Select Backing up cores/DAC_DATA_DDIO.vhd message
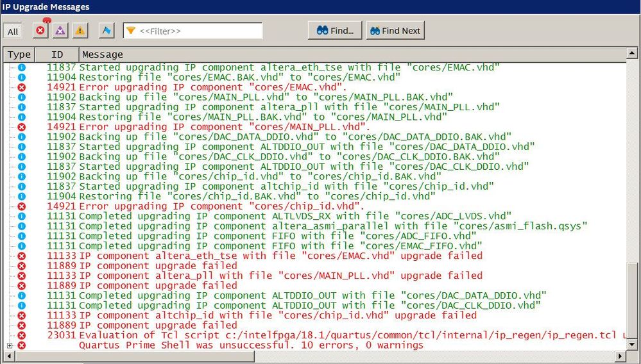641x364 pixels. coord(295,136)
